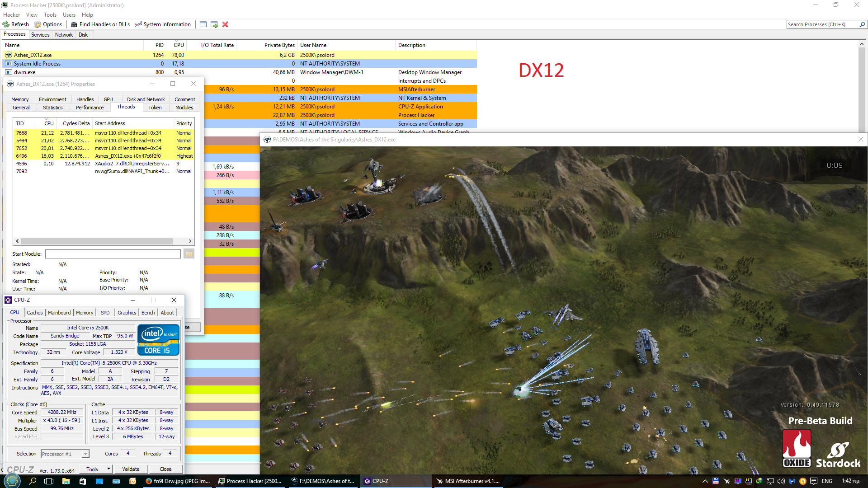
Task: Show hidden system tray icons
Action: point(705,481)
